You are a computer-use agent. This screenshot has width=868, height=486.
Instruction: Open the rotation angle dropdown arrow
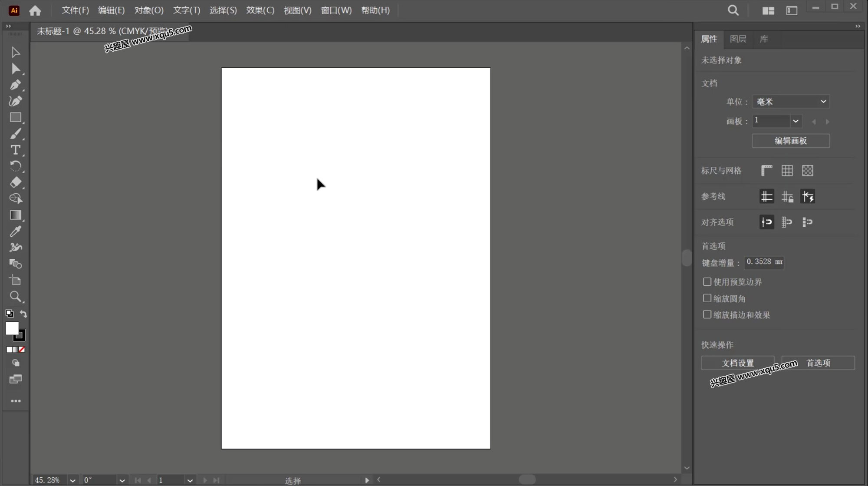point(122,480)
